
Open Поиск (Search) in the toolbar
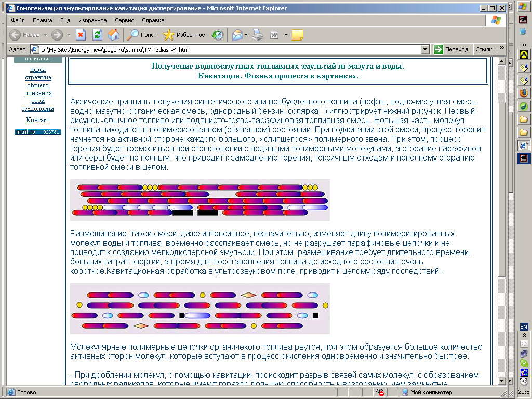pyautogui.click(x=141, y=35)
